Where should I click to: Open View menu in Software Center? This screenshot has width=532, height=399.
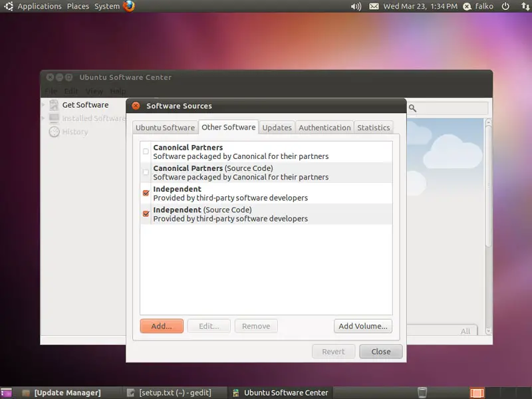point(94,91)
